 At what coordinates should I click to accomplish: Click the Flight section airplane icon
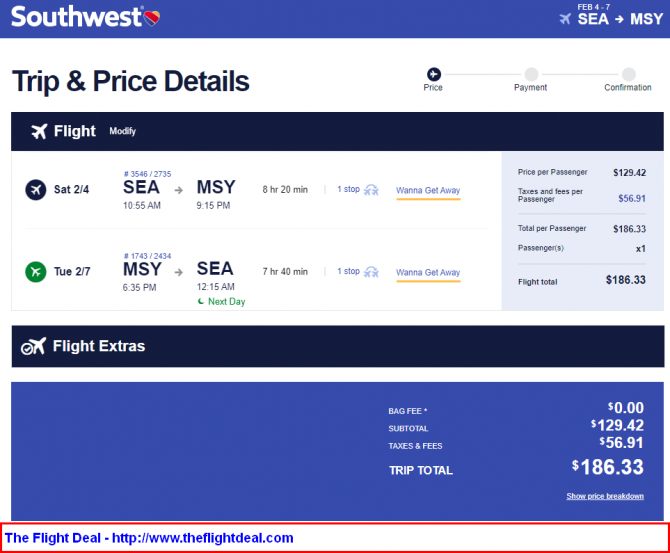(39, 131)
